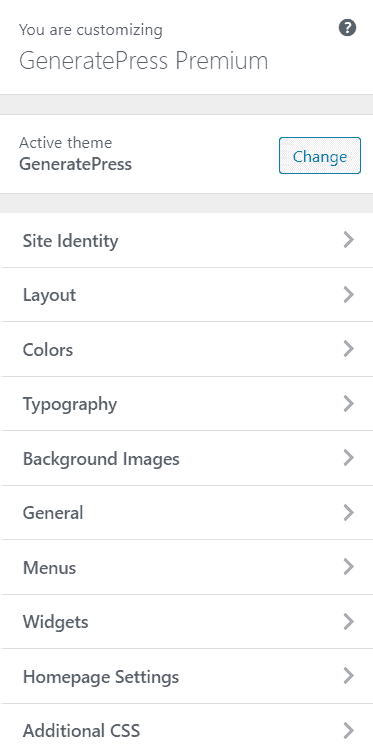Open the Additional CSS section
373x756 pixels.
point(186,730)
